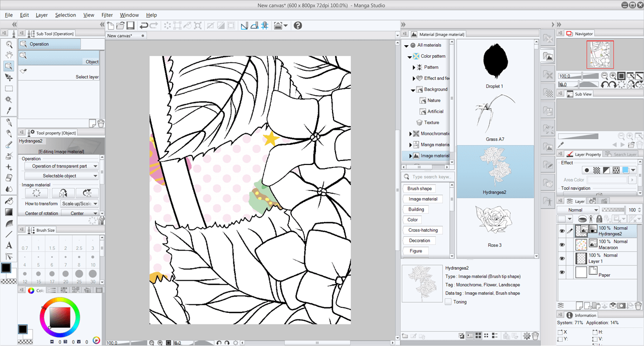Viewport: 644px width, 346px height.
Task: Click the Brush shape tag button
Action: [420, 189]
